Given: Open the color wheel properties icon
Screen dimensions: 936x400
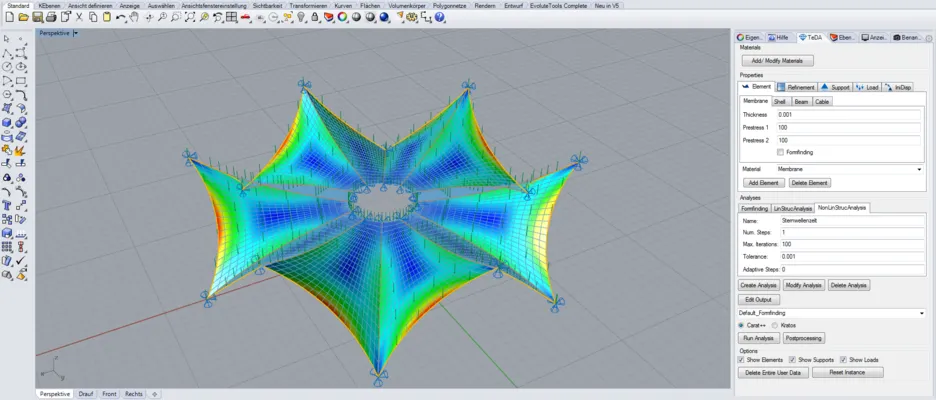Looking at the screenshot, I should coord(342,17).
